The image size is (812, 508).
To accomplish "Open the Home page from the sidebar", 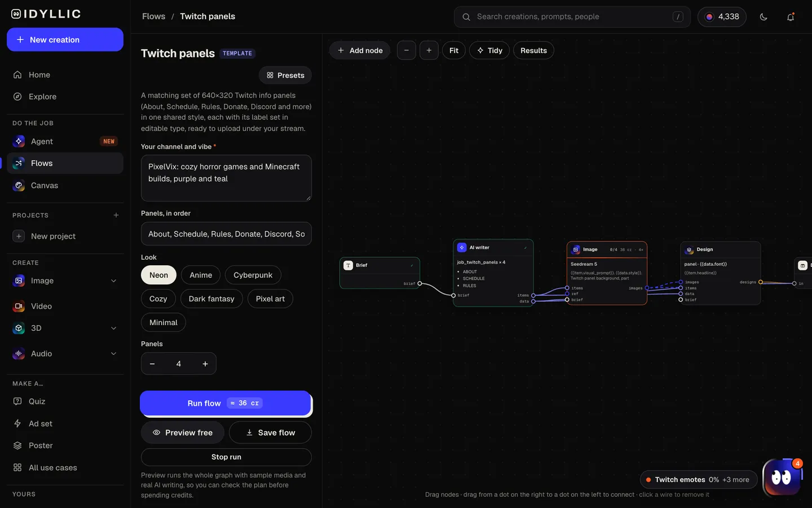I will [x=65, y=75].
